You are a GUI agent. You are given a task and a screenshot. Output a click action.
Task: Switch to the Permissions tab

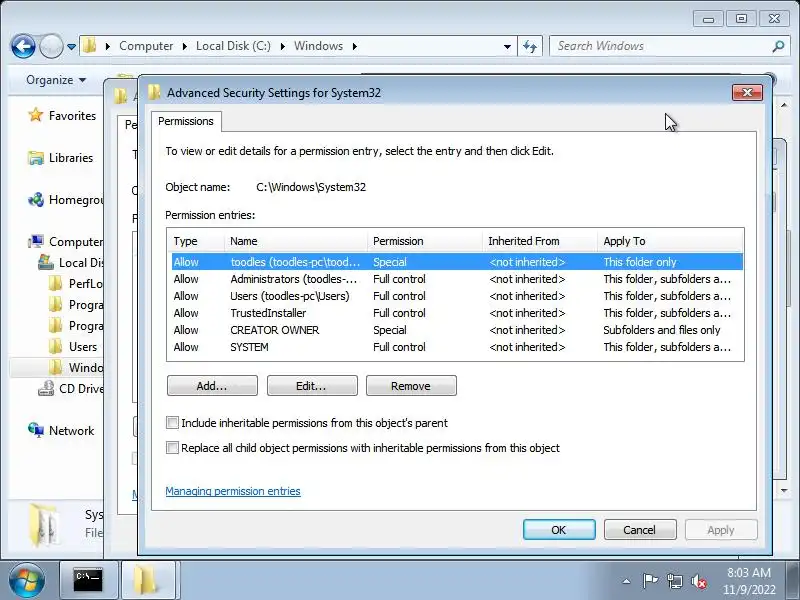coord(186,121)
